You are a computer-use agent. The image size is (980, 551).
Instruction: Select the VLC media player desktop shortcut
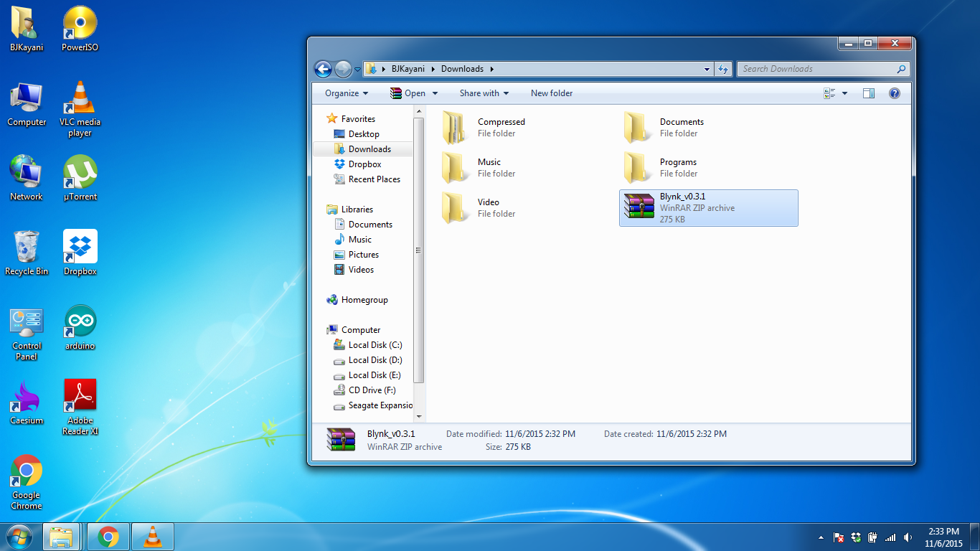(x=80, y=109)
